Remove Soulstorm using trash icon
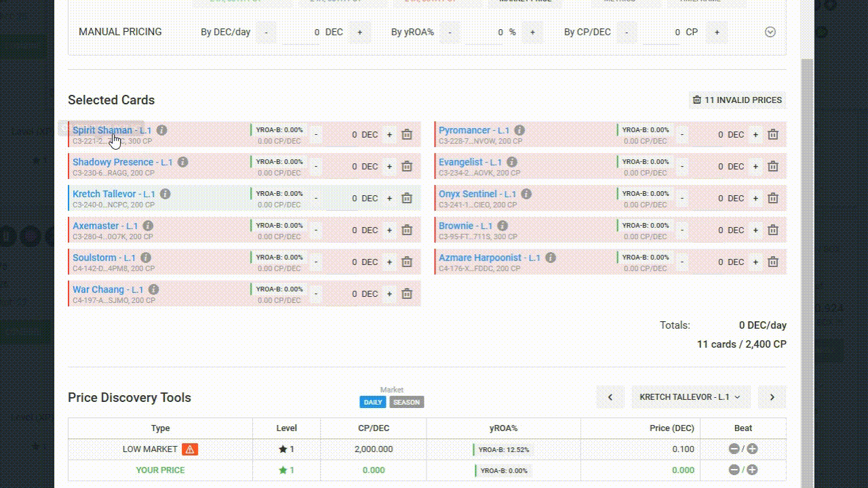This screenshot has width=868, height=488. click(407, 262)
